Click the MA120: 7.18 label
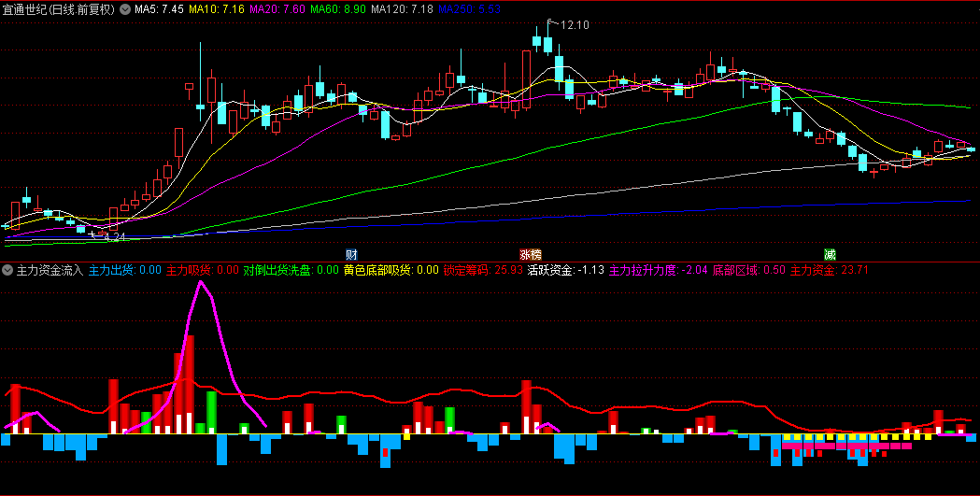980x496 pixels. (x=402, y=9)
